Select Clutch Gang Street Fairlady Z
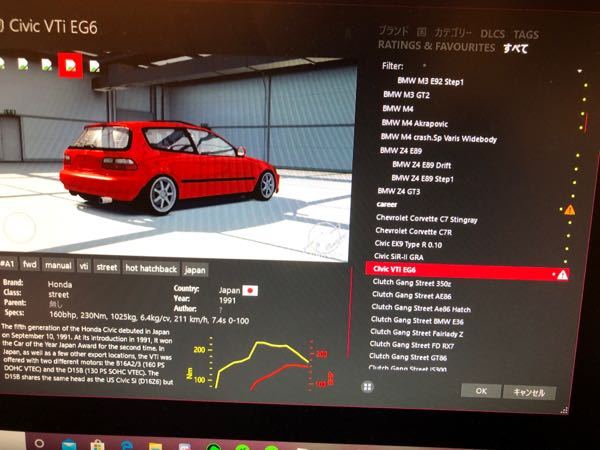The width and height of the screenshot is (600, 450). (417, 333)
